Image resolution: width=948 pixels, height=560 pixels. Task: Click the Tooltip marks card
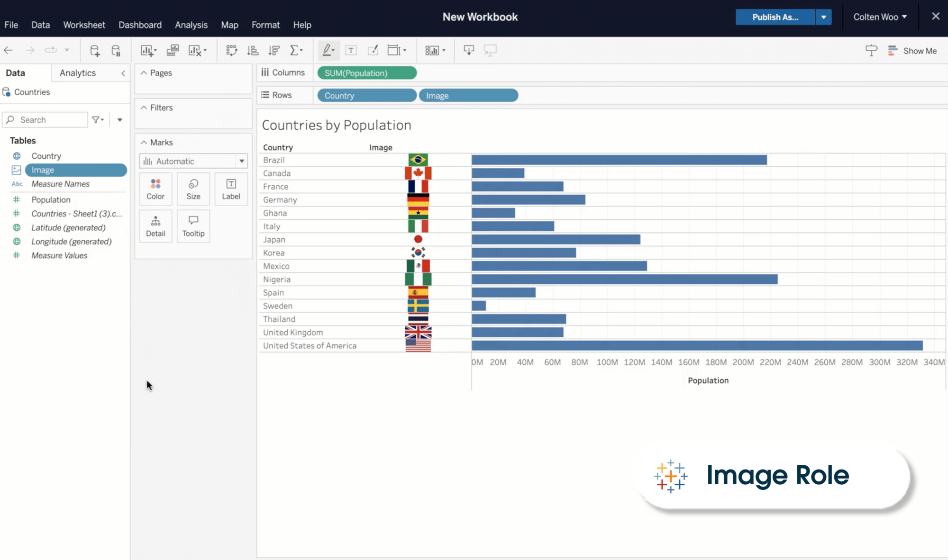(x=193, y=226)
